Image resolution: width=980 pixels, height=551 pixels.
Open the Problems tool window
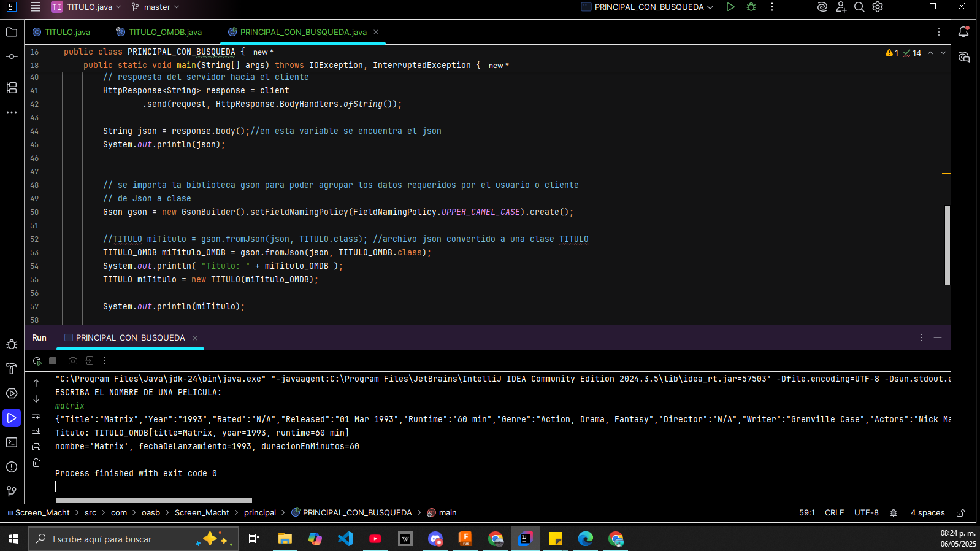pyautogui.click(x=11, y=467)
